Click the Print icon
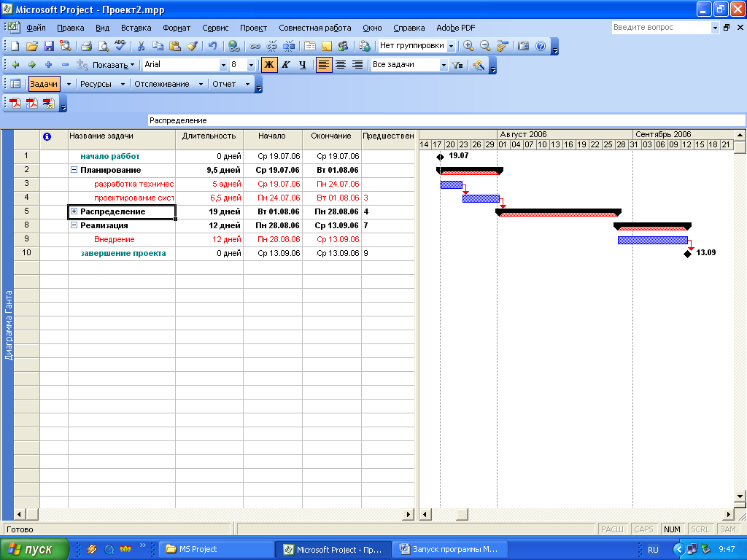747x560 pixels. [86, 46]
